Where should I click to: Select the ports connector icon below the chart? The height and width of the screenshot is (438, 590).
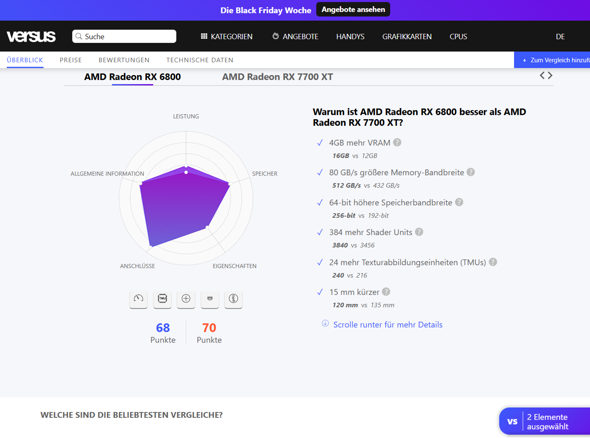(210, 299)
